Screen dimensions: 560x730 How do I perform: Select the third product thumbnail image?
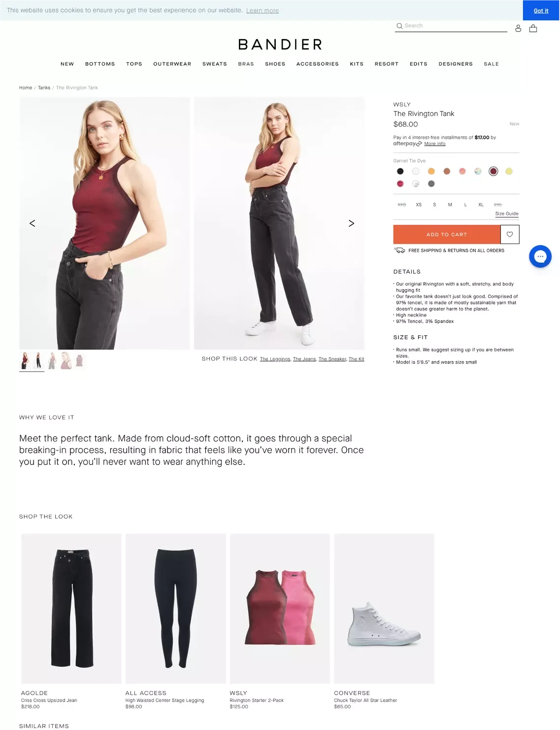[52, 361]
